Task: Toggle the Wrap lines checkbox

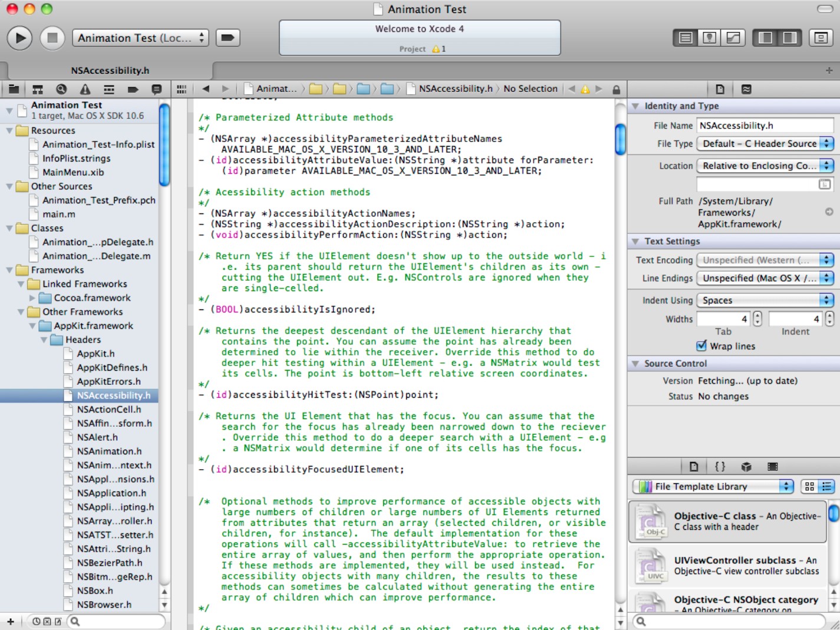Action: click(701, 346)
